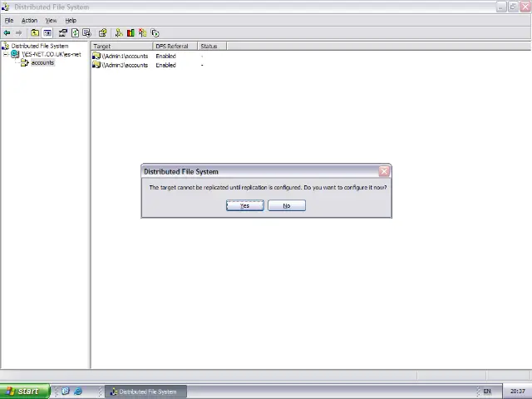Click the New Link toolbar icon with green figure
The width and height of the screenshot is (532, 399).
118,33
